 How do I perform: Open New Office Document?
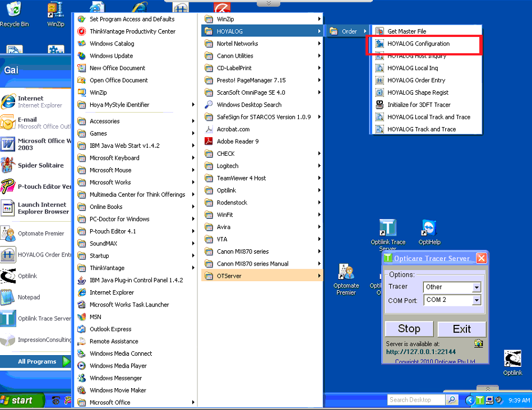(136, 68)
